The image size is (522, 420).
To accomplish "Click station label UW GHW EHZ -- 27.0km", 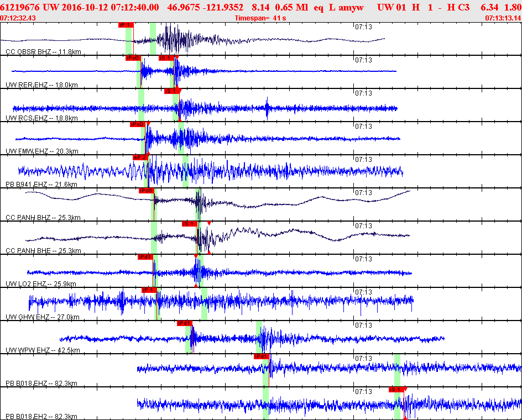I will 43,317.
